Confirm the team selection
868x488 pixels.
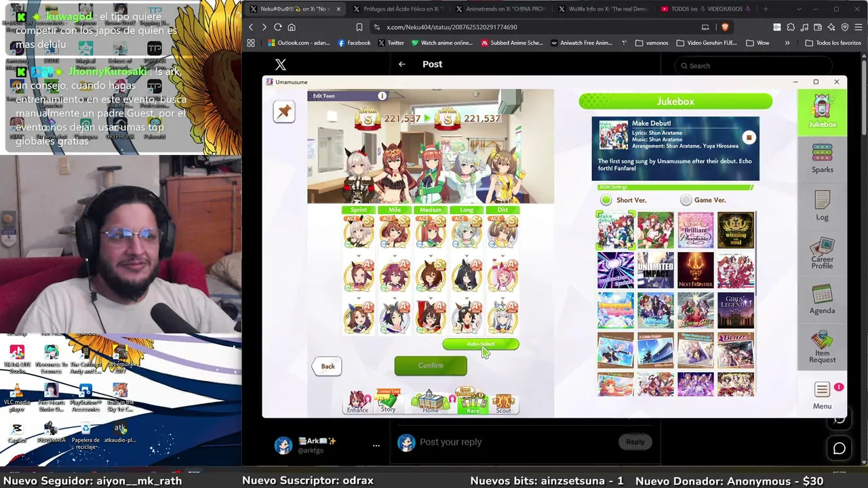pyautogui.click(x=431, y=366)
